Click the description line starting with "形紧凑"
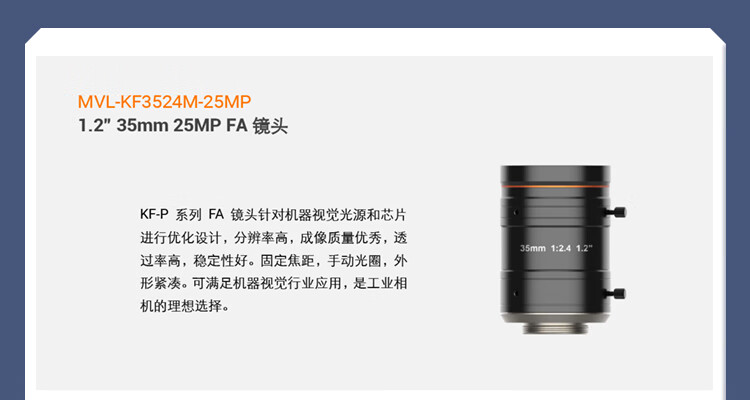This screenshot has width=750, height=400. coord(274,283)
